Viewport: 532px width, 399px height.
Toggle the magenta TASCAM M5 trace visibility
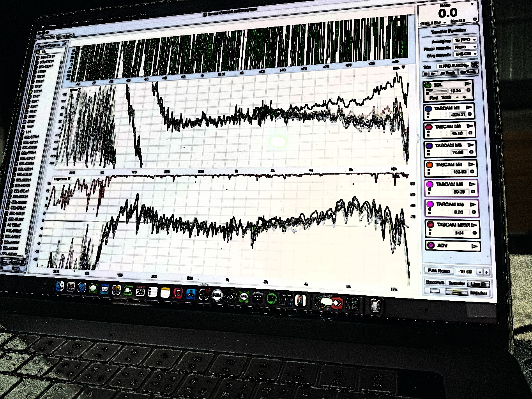[x=429, y=184]
